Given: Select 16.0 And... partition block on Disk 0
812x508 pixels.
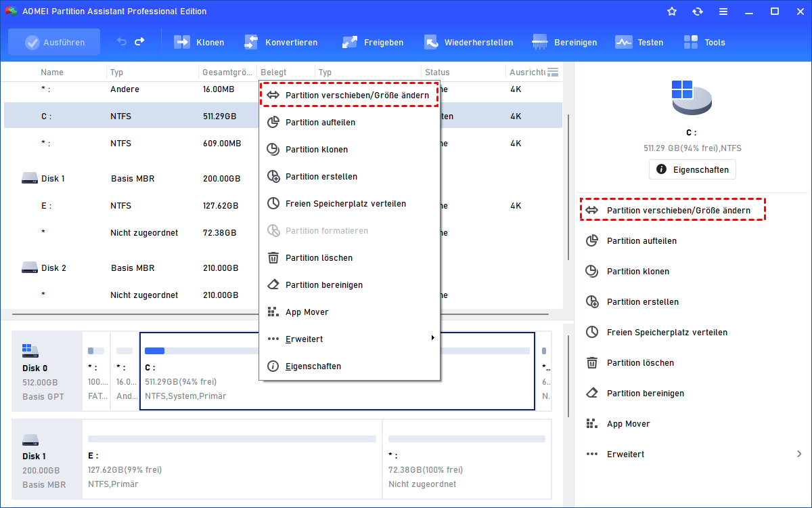Looking at the screenshot, I should [125, 371].
